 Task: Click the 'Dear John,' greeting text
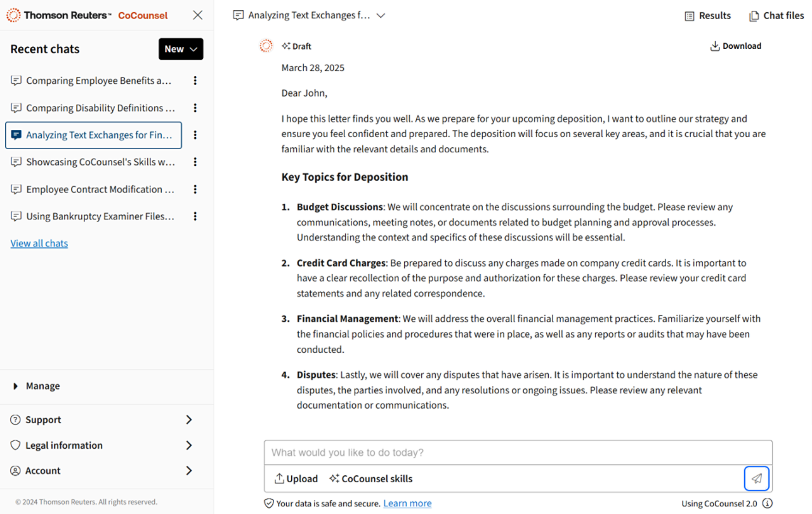pyautogui.click(x=304, y=93)
